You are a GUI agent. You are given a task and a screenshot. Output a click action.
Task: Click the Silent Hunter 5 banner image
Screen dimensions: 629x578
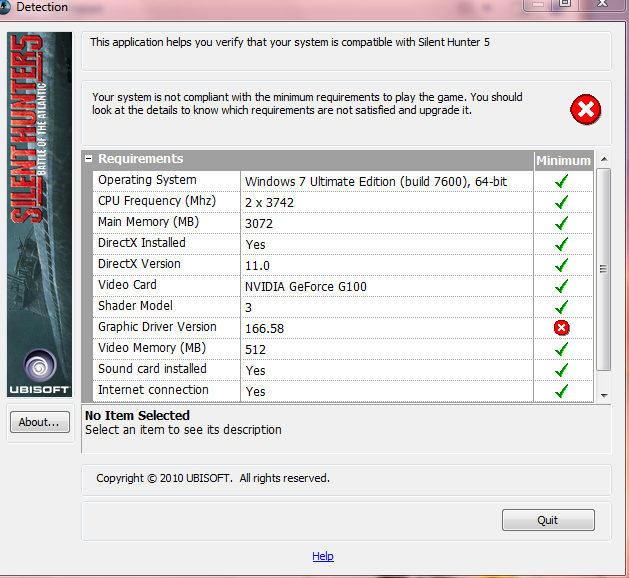39,215
